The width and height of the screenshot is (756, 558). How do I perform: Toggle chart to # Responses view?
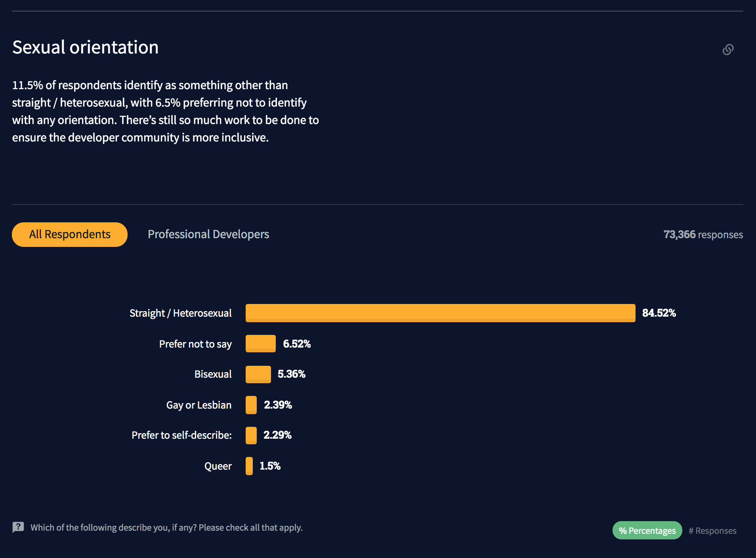pos(712,531)
